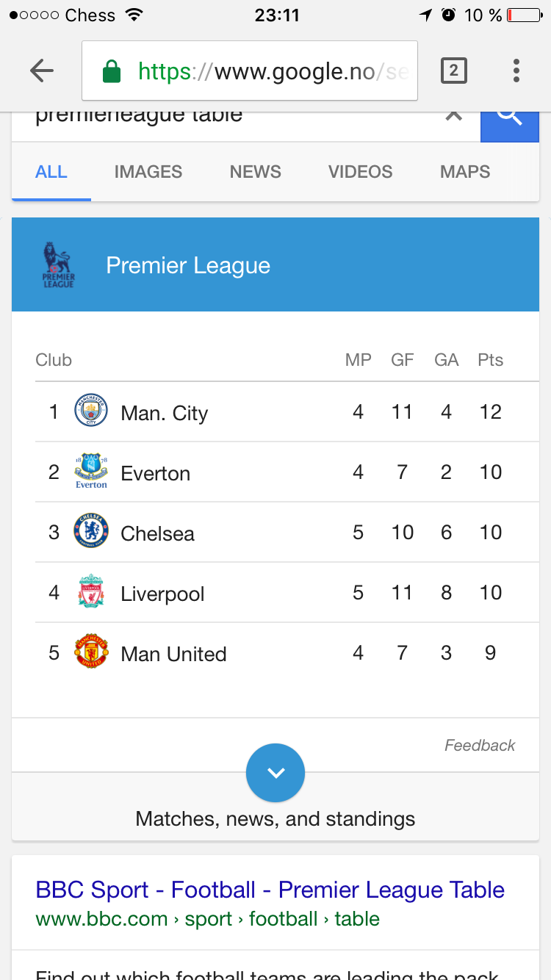Image resolution: width=551 pixels, height=980 pixels.
Task: Tap the Liverpool club crest
Action: click(x=91, y=591)
